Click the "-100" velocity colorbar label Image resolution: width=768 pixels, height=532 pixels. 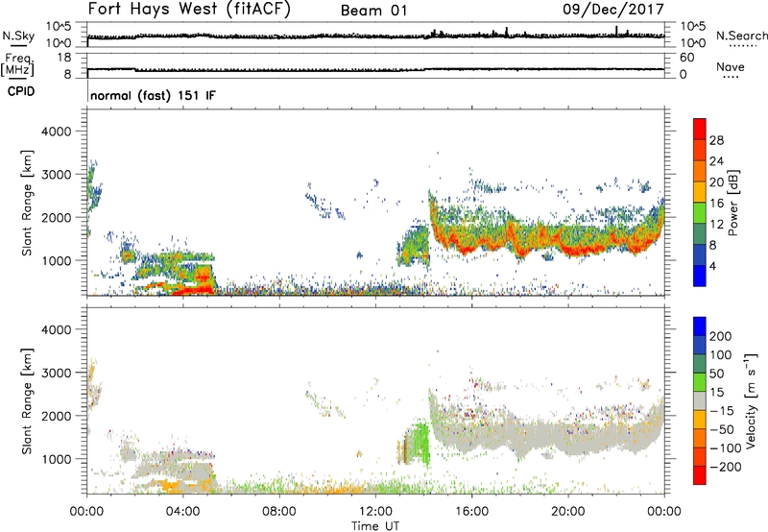725,448
